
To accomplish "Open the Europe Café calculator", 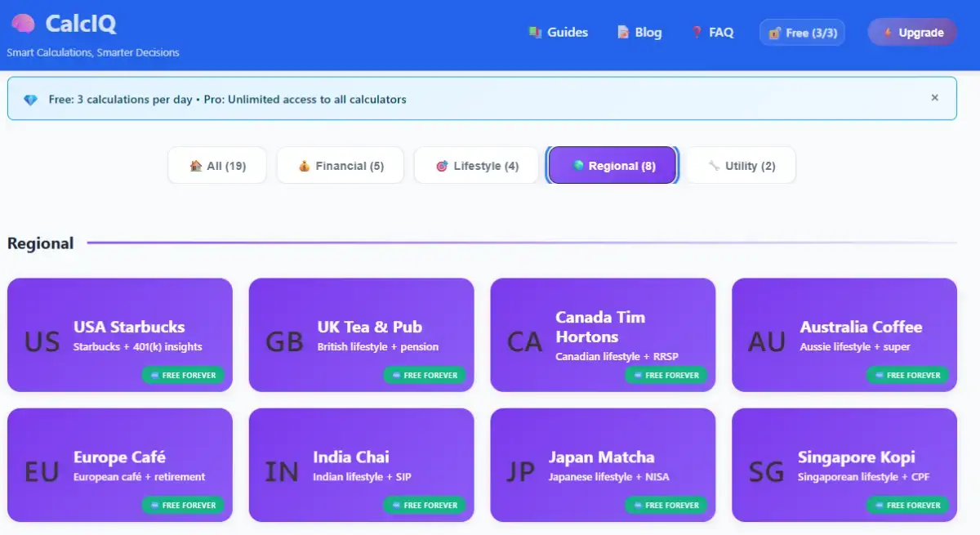I will click(x=119, y=465).
